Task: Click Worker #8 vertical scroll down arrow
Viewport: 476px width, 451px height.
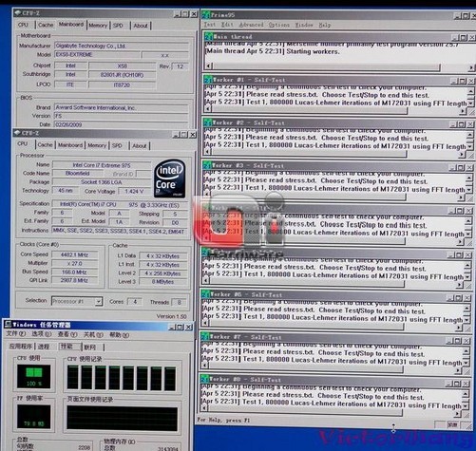Action: pos(466,405)
